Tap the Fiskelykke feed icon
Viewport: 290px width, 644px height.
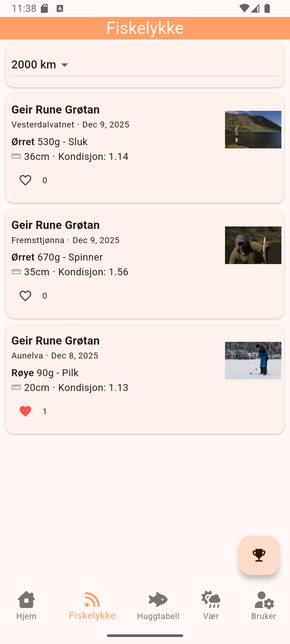(92, 599)
